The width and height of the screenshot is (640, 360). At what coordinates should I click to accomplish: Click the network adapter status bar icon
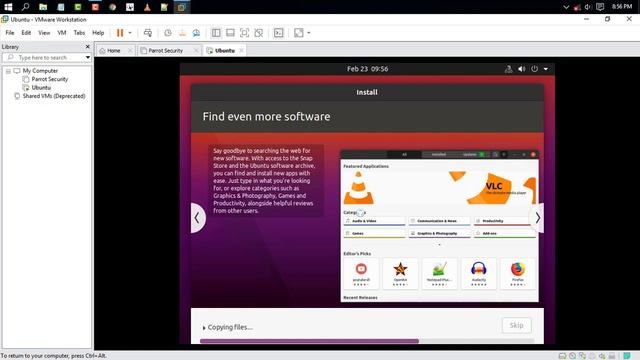(x=582, y=356)
